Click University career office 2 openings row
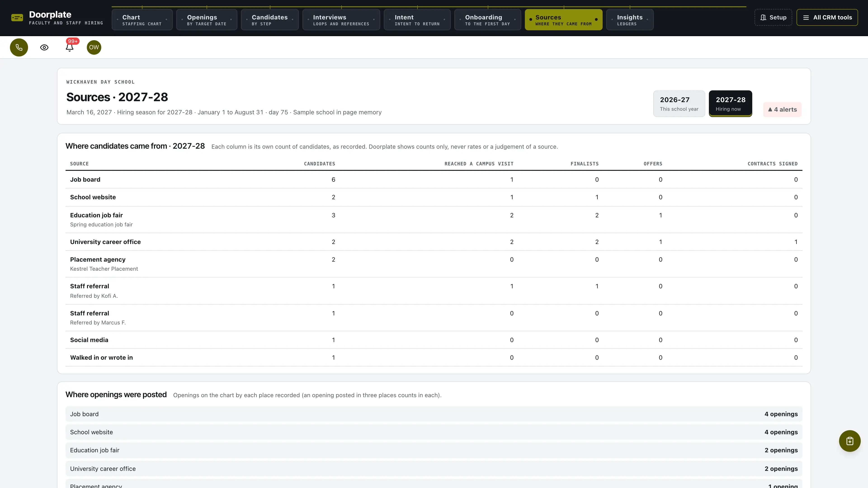Screen dimensions: 868x488 (x=434, y=469)
